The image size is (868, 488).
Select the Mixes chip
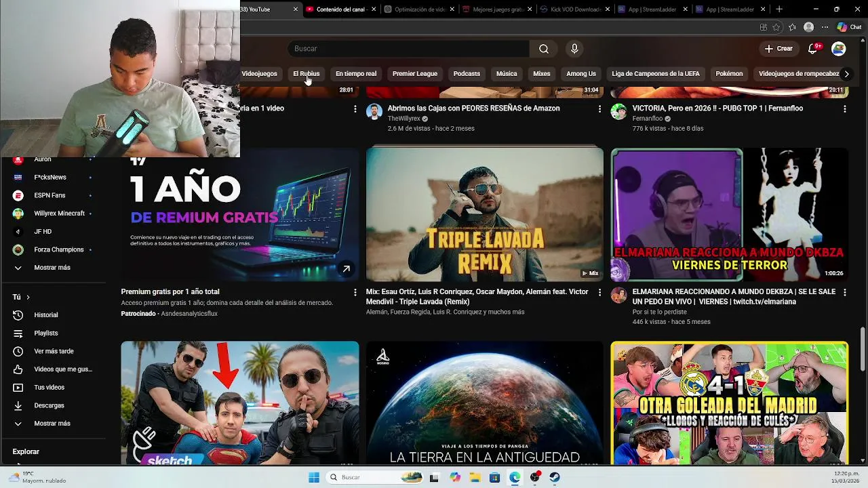[542, 74]
